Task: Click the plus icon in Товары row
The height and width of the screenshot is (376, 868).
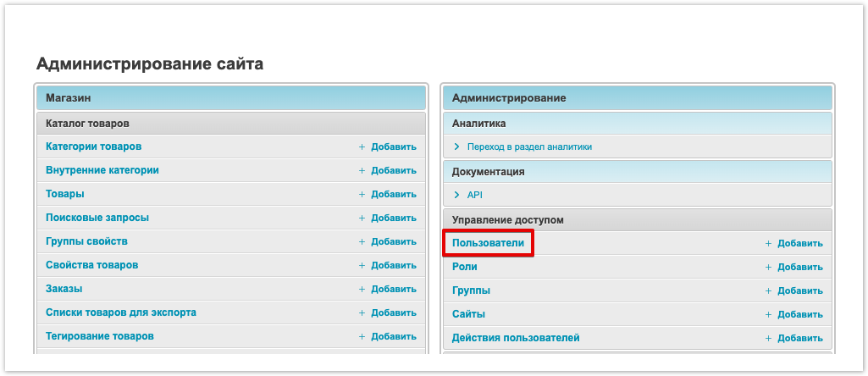Action: point(362,194)
